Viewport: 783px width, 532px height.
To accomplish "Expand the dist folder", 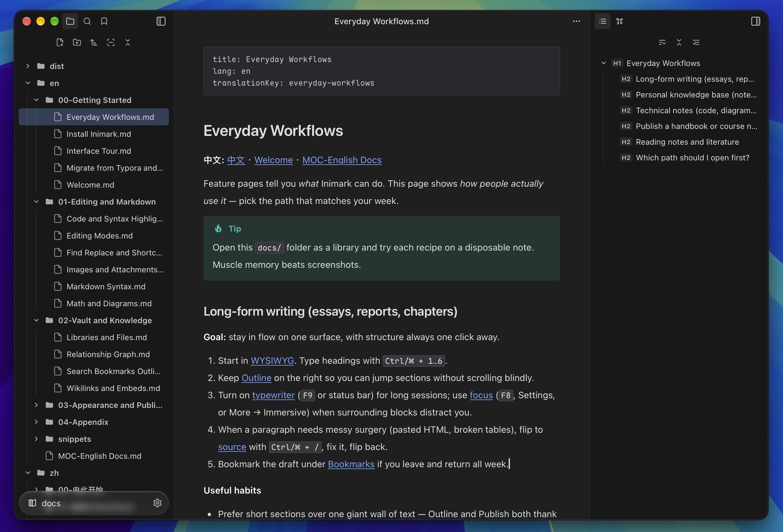I will coord(28,66).
